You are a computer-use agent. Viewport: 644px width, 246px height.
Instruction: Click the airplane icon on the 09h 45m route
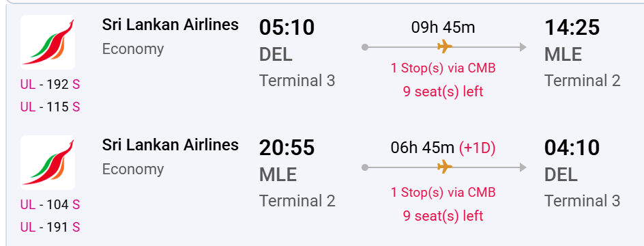coord(445,47)
